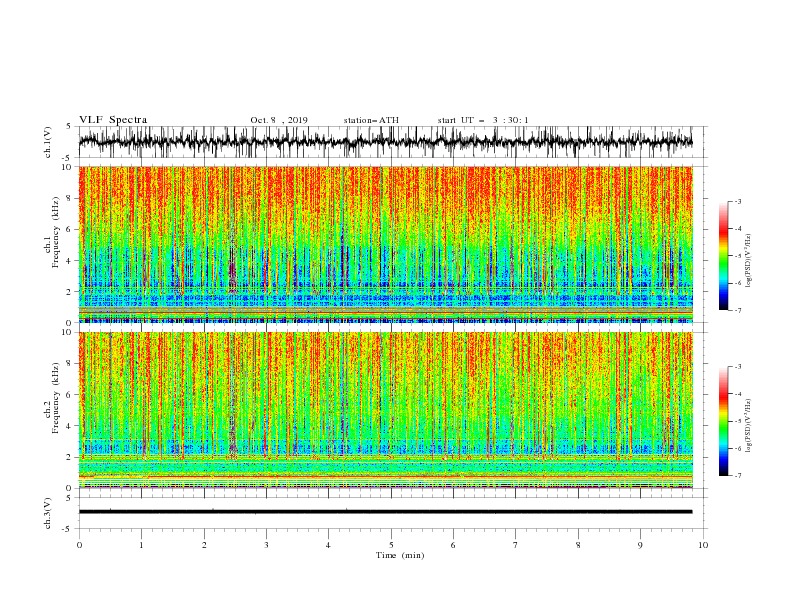This screenshot has width=792, height=612.
Task: Pick the ch.1 PSD color scale bar
Action: pyautogui.click(x=723, y=256)
